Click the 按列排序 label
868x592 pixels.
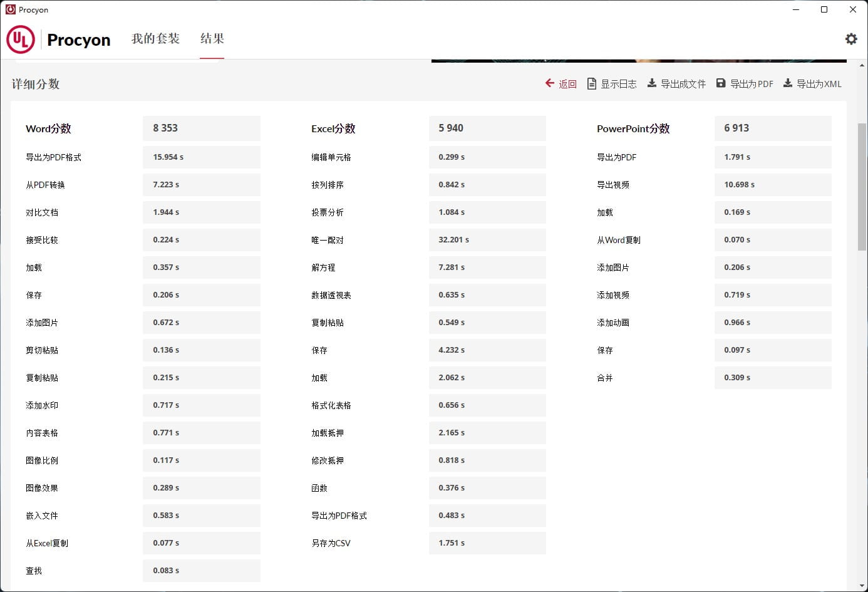(x=328, y=185)
